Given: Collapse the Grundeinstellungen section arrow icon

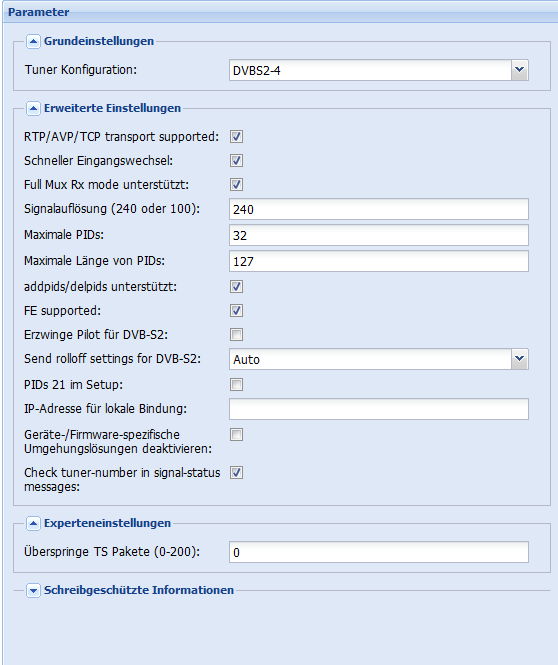Looking at the screenshot, I should [33, 42].
